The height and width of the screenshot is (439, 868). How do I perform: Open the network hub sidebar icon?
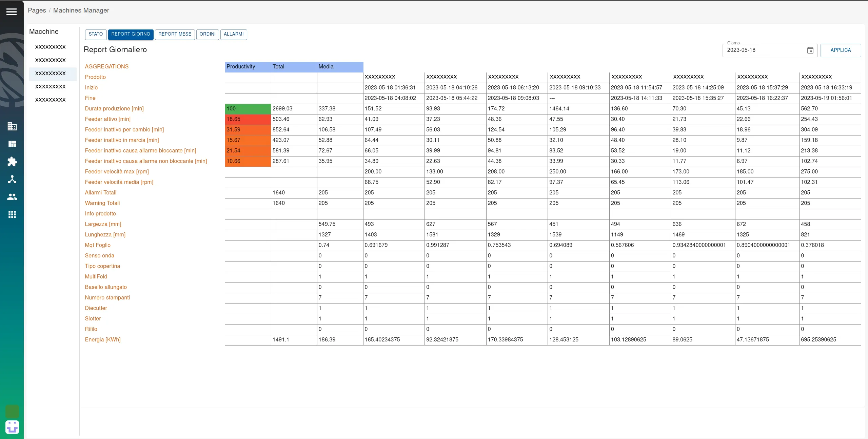click(x=12, y=179)
